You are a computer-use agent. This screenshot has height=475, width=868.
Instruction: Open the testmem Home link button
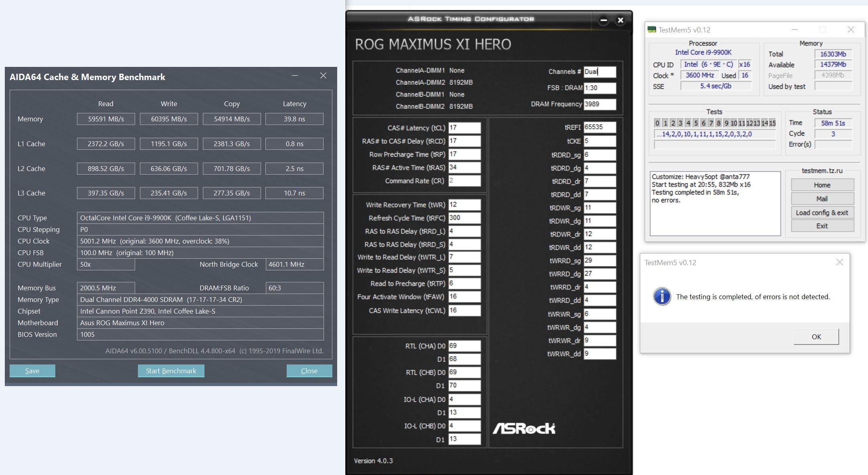pos(822,185)
